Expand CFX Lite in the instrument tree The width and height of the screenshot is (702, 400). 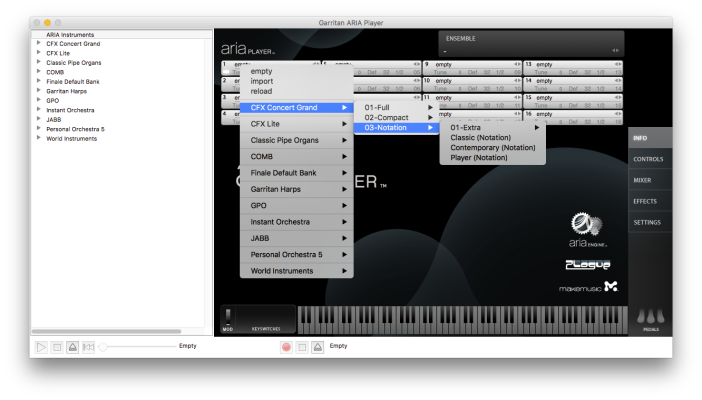pyautogui.click(x=39, y=53)
